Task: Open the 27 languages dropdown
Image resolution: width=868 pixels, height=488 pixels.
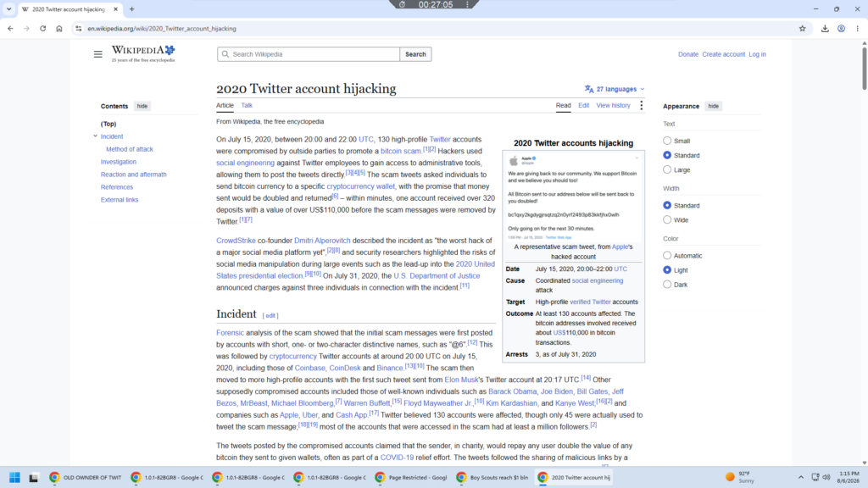Action: [615, 89]
